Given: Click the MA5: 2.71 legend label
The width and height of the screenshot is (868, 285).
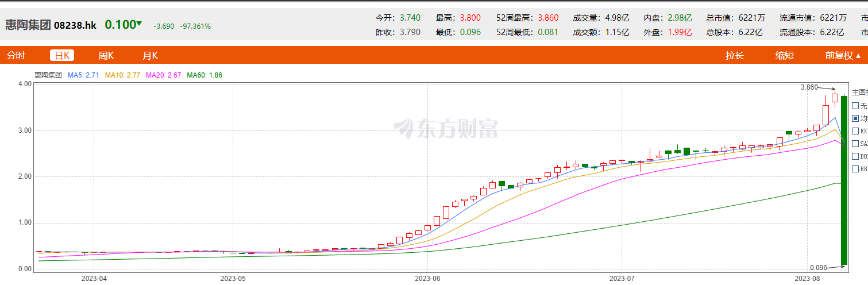Looking at the screenshot, I should pyautogui.click(x=84, y=75).
